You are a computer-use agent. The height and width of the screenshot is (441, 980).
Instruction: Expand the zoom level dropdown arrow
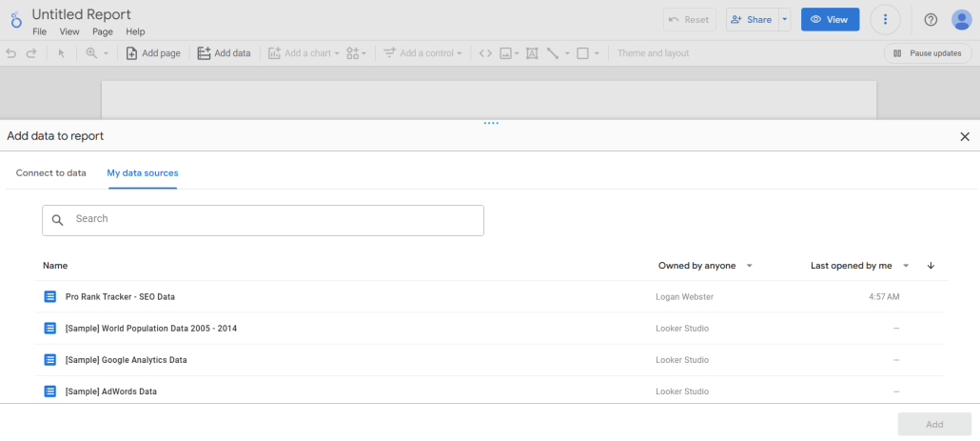pyautogui.click(x=107, y=53)
